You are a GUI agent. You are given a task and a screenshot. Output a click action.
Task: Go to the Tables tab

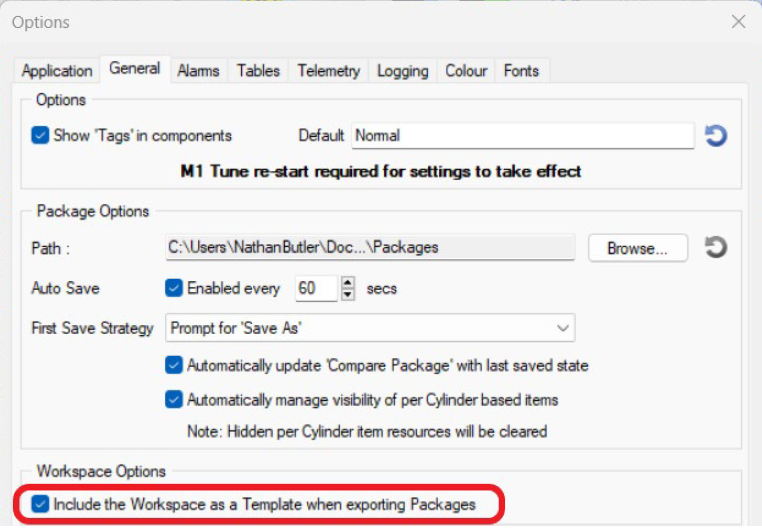[258, 71]
